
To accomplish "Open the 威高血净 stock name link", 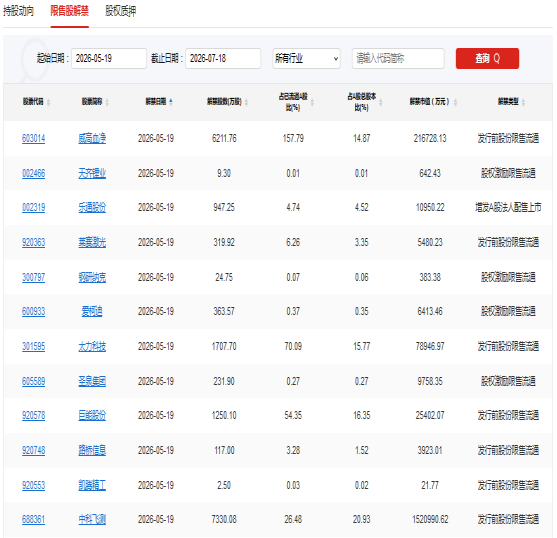I will coord(92,138).
